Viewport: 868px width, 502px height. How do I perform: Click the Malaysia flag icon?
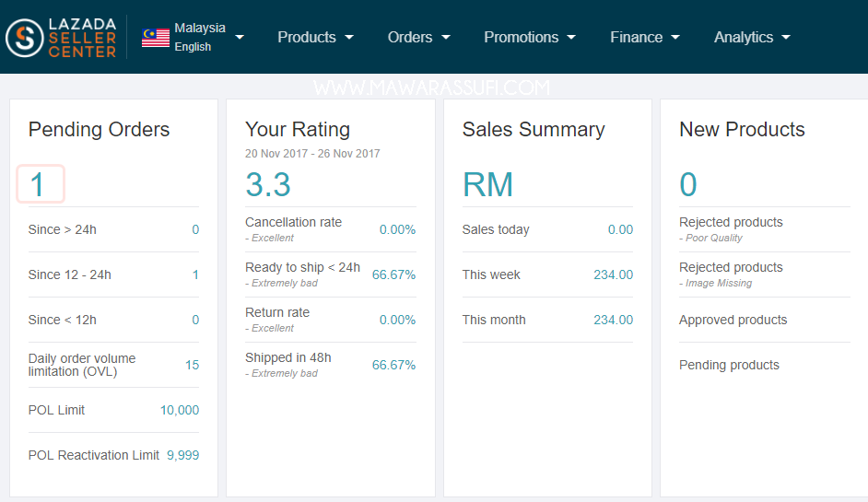[x=156, y=38]
